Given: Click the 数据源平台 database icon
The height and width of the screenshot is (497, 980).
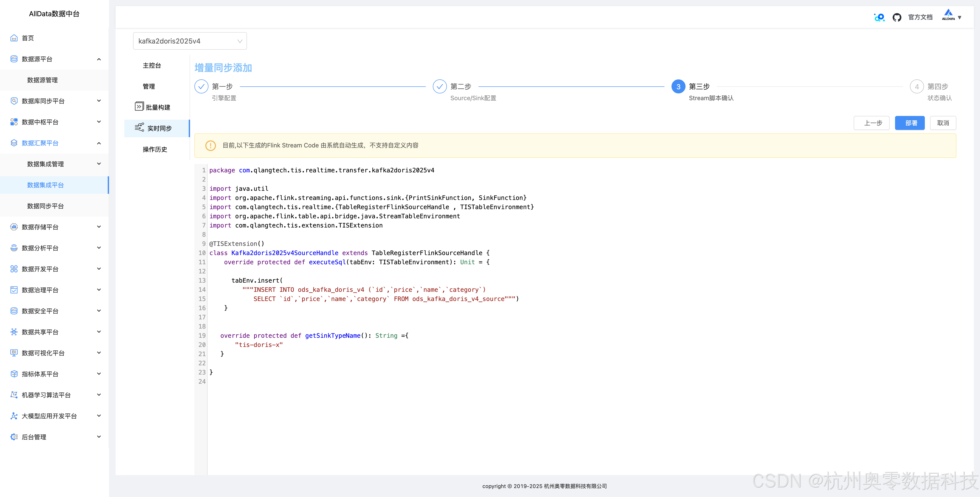Looking at the screenshot, I should tap(14, 59).
